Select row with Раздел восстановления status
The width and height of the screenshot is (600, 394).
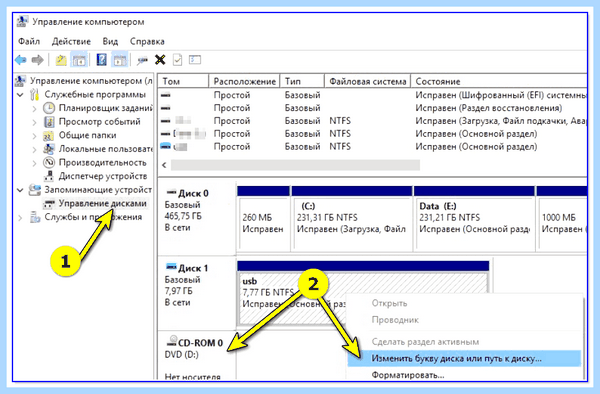[x=372, y=108]
